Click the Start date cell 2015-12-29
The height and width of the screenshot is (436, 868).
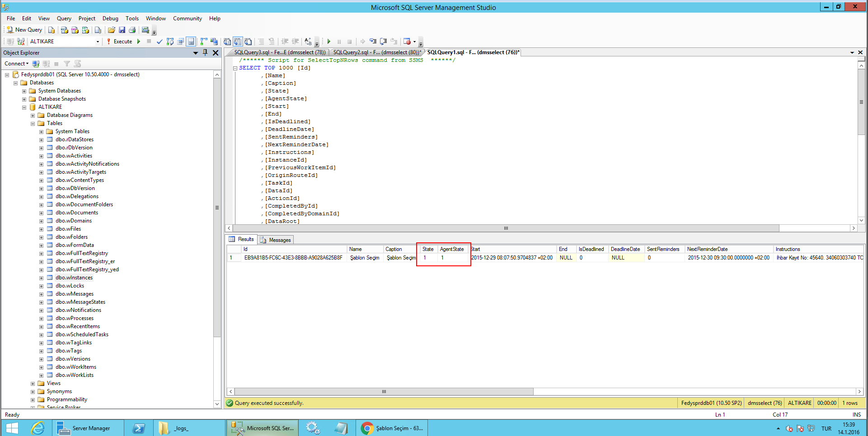tap(511, 258)
